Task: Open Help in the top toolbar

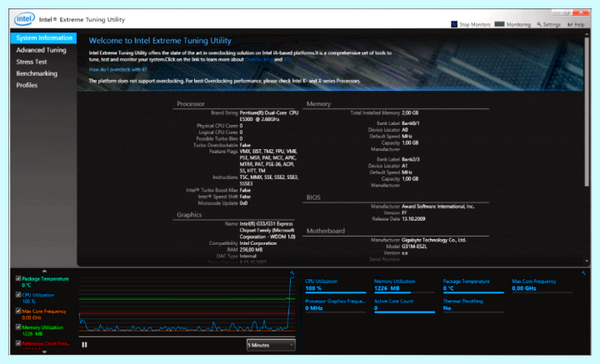Action: pyautogui.click(x=576, y=24)
